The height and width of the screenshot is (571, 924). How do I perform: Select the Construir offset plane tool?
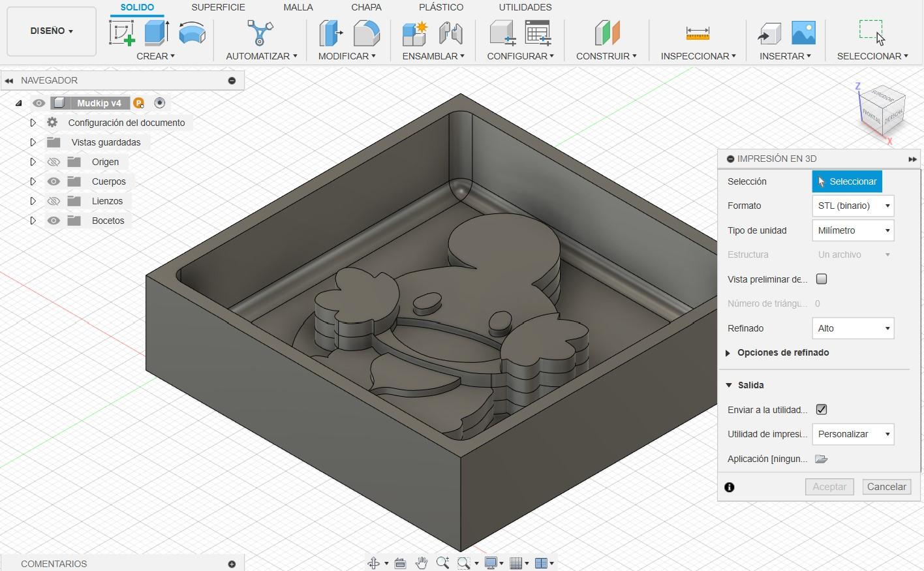pos(607,33)
